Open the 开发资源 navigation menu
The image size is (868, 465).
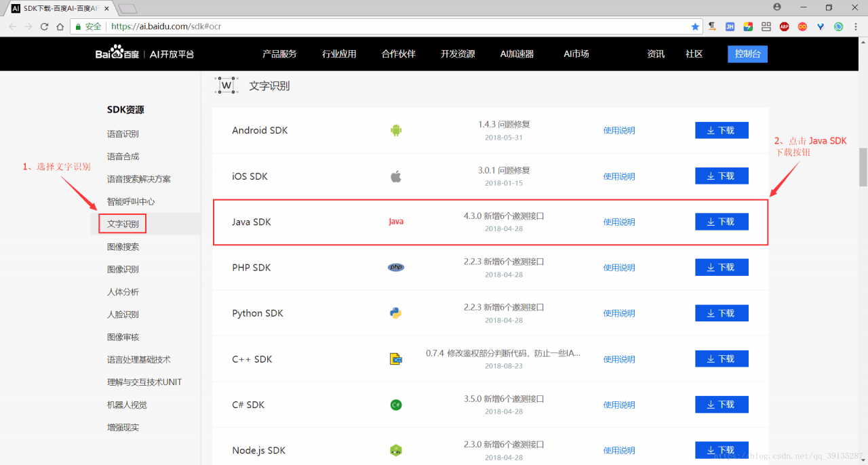(x=458, y=54)
